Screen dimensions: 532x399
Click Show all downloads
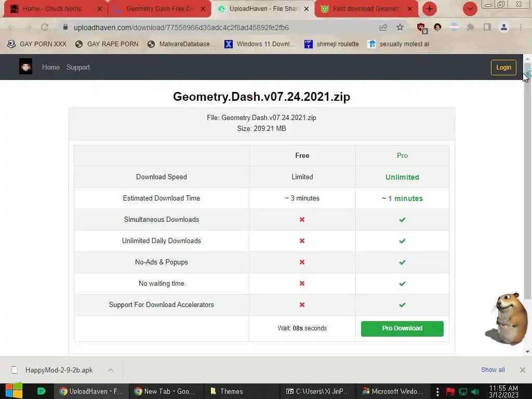[493, 370]
